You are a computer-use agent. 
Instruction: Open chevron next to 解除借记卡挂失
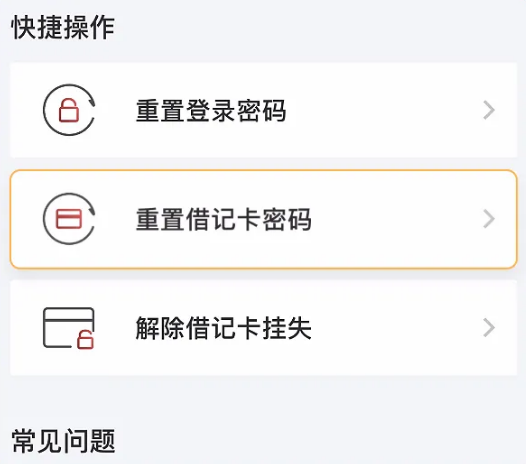coord(489,328)
